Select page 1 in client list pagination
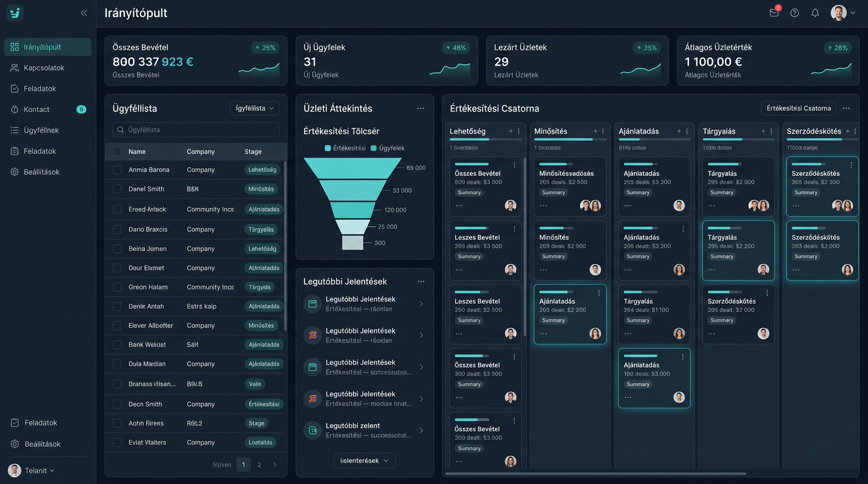868x484 pixels. coord(243,464)
